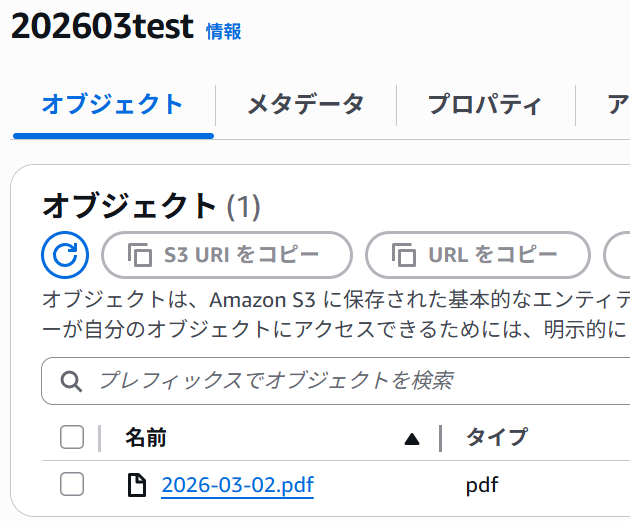Click column divider left of タイプ header
This screenshot has height=521, width=630.
tap(440, 437)
